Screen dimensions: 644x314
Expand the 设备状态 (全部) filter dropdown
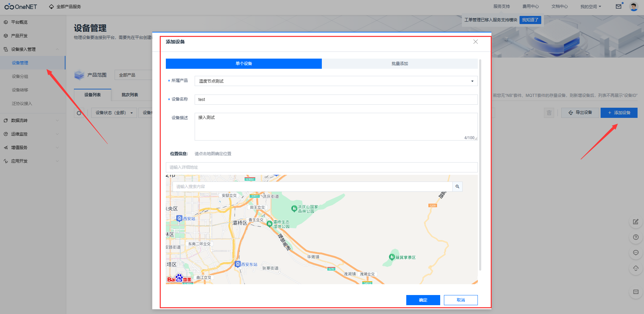click(x=114, y=113)
